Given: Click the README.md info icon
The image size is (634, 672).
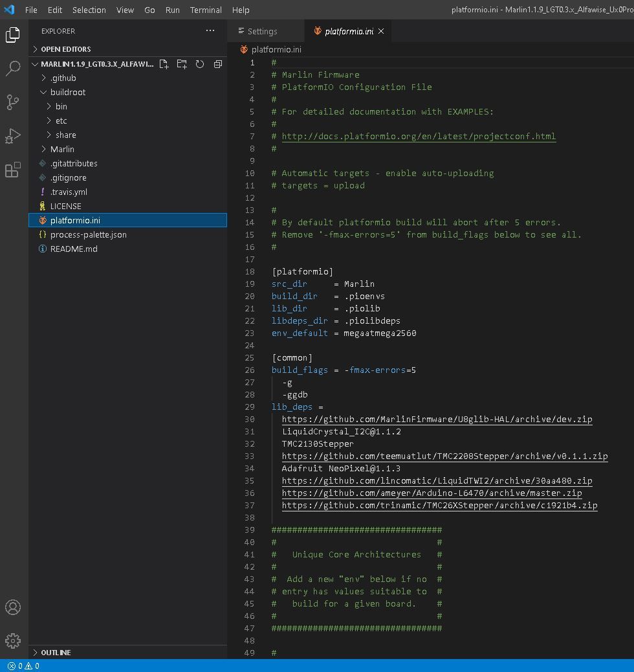Looking at the screenshot, I should (43, 249).
